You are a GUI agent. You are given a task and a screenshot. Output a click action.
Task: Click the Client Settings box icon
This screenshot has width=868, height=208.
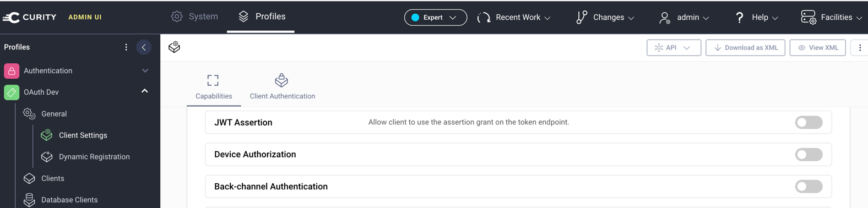coord(47,135)
